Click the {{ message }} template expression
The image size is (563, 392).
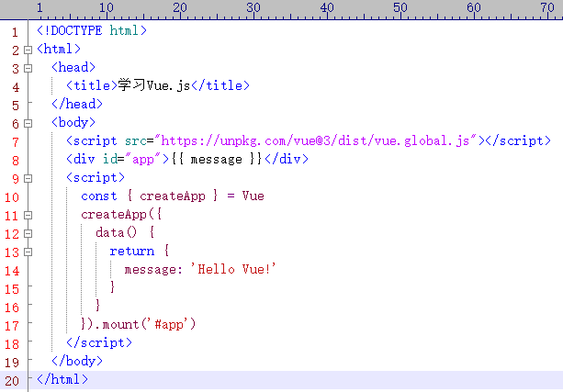217,159
